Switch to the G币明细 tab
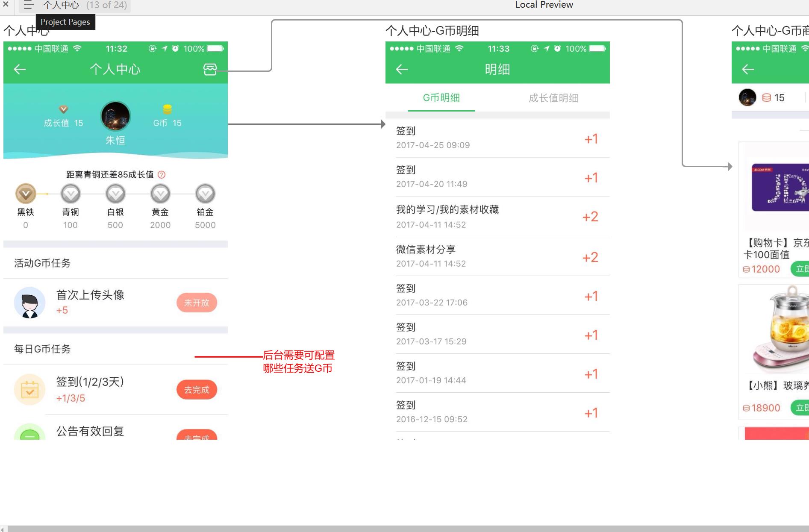Image resolution: width=809 pixels, height=532 pixels. [441, 98]
